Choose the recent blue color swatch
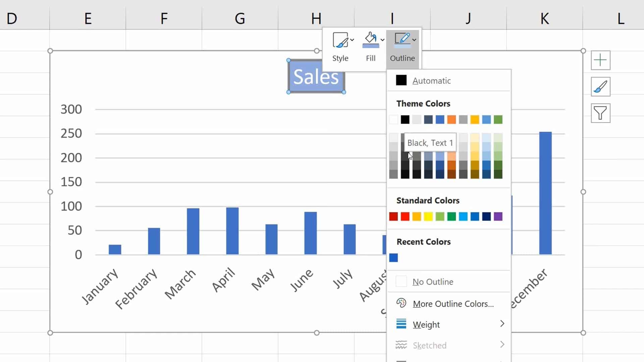Screen dimensions: 644x362 393,258
